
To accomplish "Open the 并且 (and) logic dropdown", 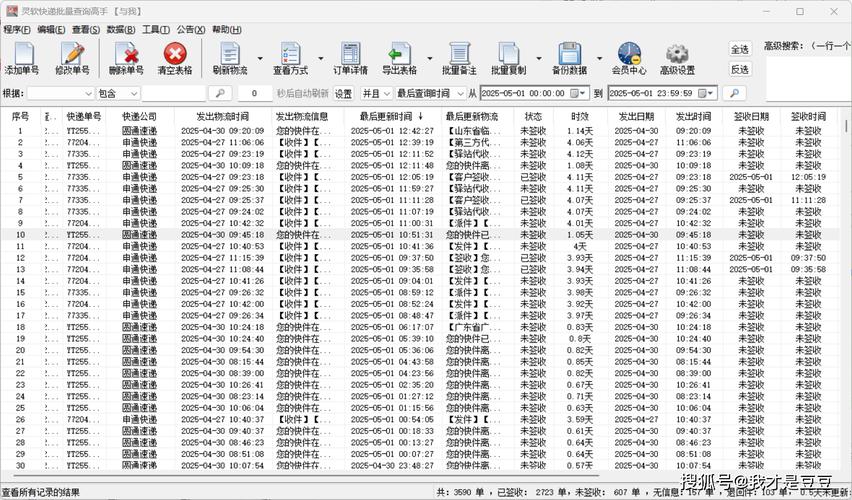I will 384,93.
